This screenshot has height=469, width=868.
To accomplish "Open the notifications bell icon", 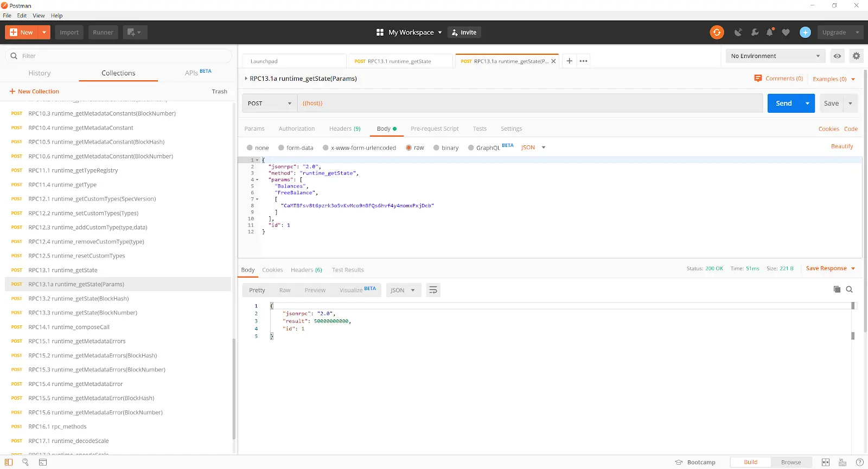I will pyautogui.click(x=769, y=33).
